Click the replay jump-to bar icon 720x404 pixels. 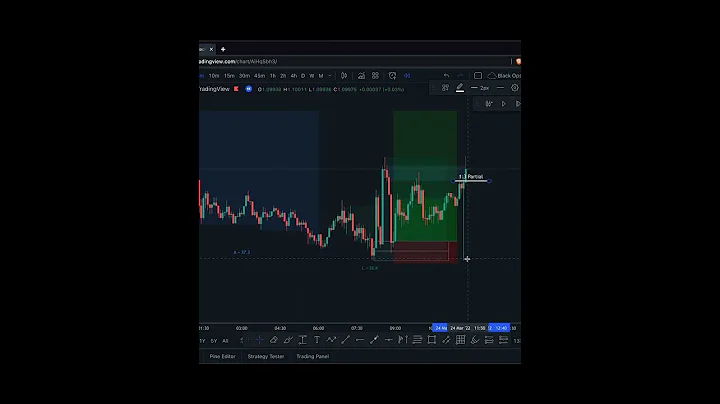click(x=489, y=104)
